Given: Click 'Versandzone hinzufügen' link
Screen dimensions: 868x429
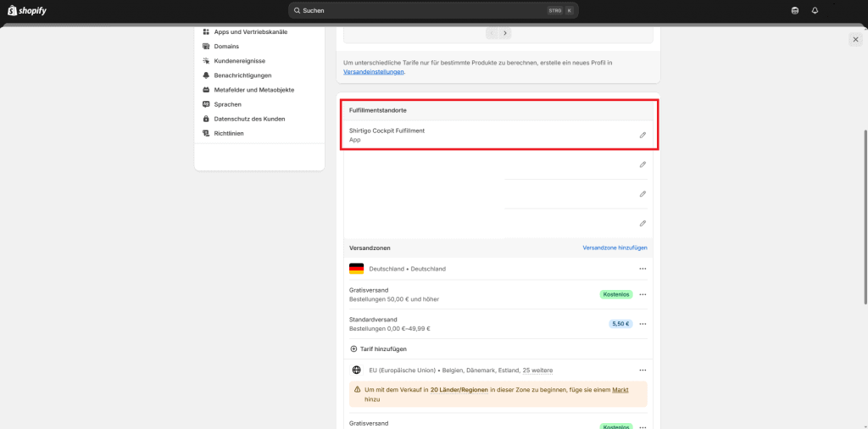Looking at the screenshot, I should point(615,248).
